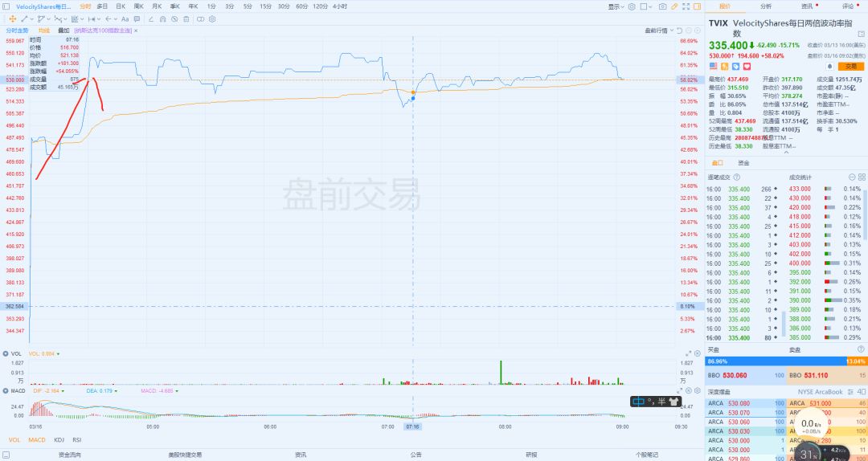Toggle the MACD indicator panel circle

[x=6, y=390]
